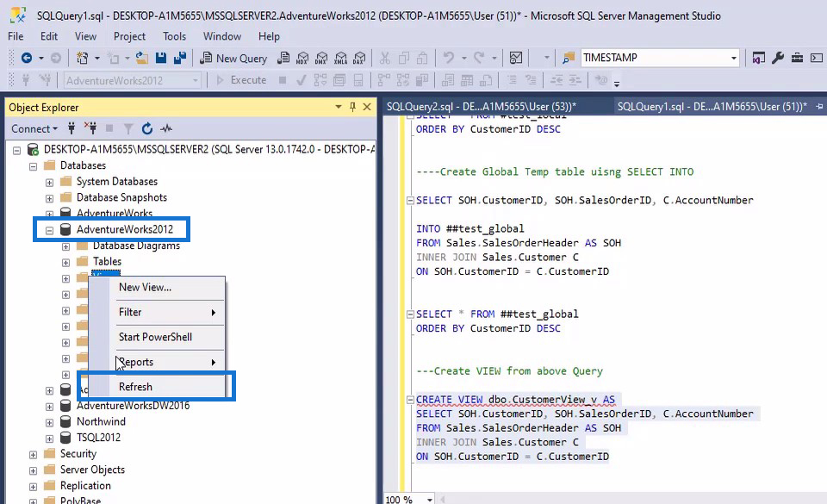Expand the Northwind database node
The height and width of the screenshot is (504, 827).
pos(50,422)
